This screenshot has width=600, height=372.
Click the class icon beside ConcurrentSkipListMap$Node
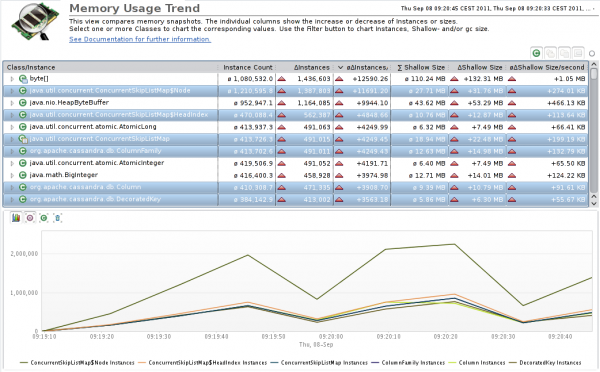23,91
